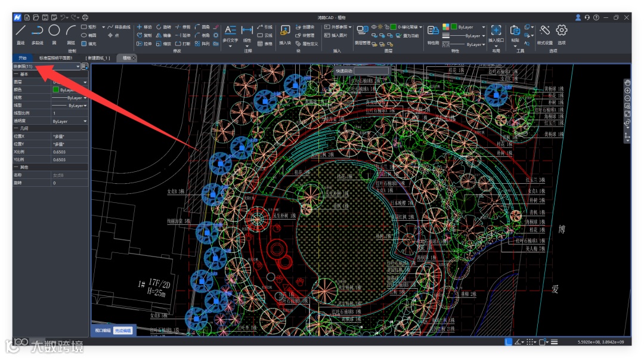The width and height of the screenshot is (644, 358).
Task: Open the 图层 layer property dropdown
Action: pyautogui.click(x=69, y=82)
